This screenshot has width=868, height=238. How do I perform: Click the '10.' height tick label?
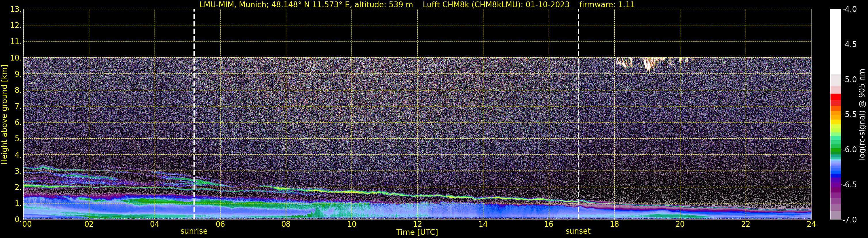pos(16,58)
